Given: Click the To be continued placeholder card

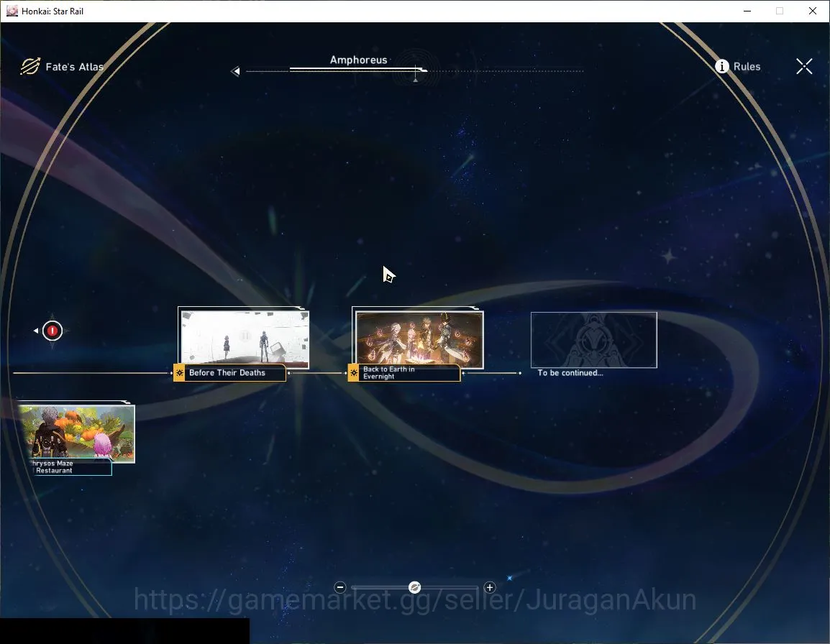Looking at the screenshot, I should coord(594,340).
